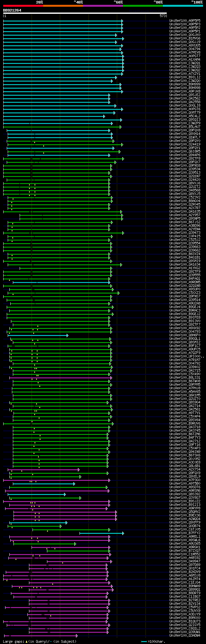The width and height of the screenshot is (206, 644).
Task: Select hit label UniRef100_C3W2Q3
Action: pos(185,66)
